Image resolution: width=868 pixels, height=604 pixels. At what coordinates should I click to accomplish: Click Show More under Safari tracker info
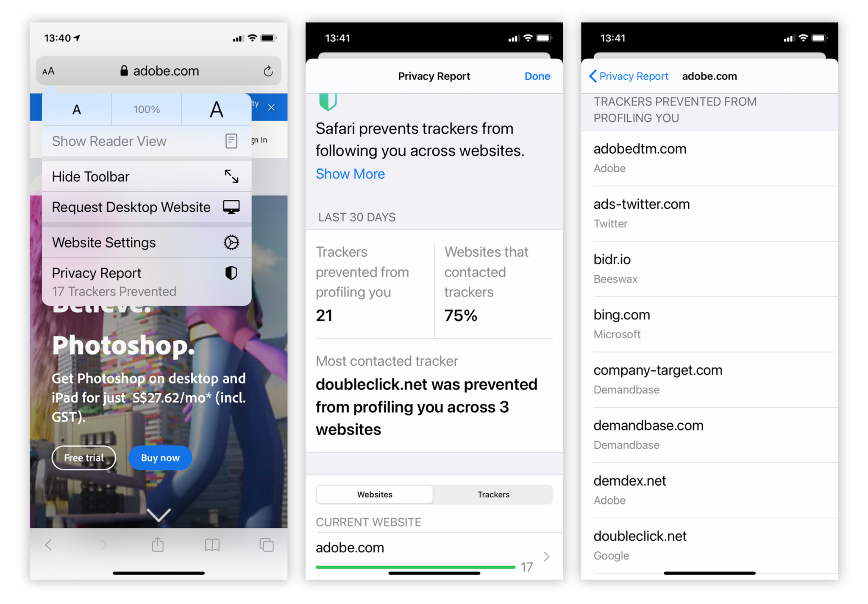(350, 173)
